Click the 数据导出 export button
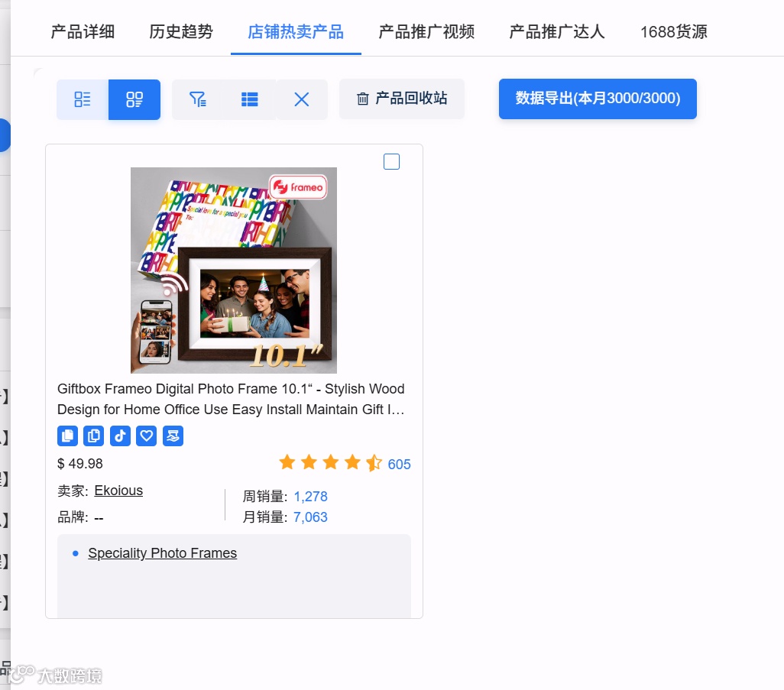The image size is (784, 690). click(x=598, y=99)
